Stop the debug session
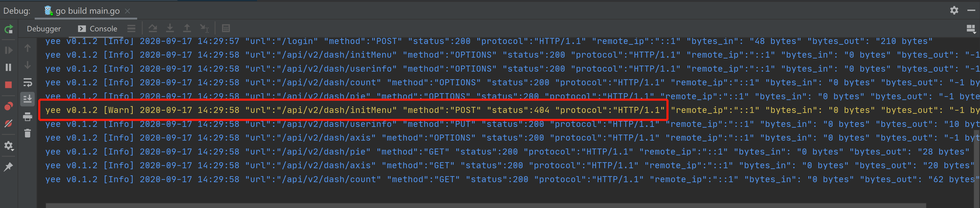Viewport: 980px width, 208px height. [x=8, y=84]
